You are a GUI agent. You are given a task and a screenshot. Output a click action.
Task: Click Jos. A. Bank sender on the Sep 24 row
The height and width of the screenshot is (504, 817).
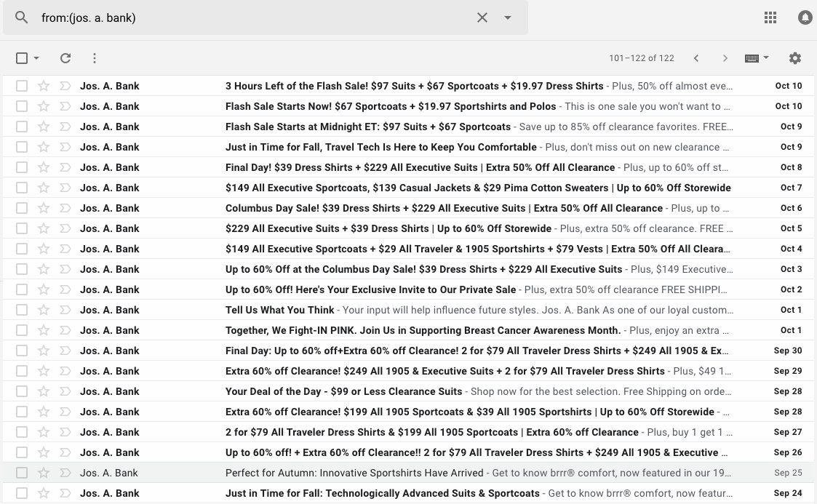pyautogui.click(x=109, y=493)
